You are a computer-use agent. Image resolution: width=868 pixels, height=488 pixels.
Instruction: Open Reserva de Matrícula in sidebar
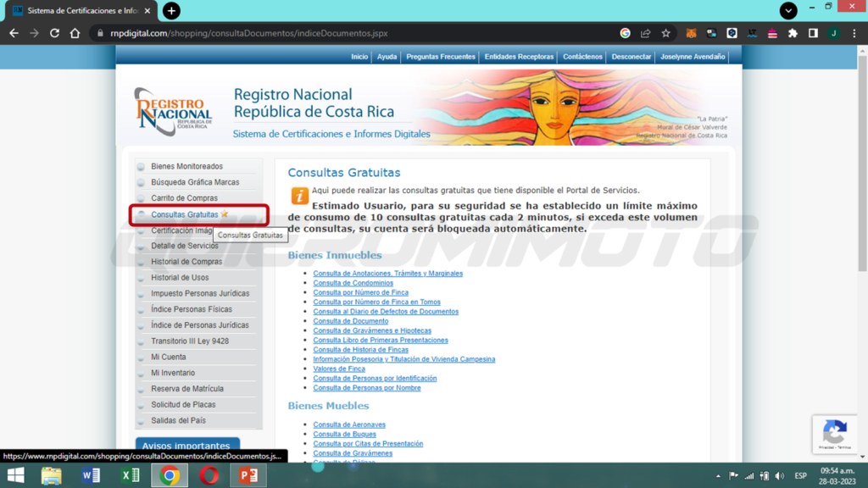pyautogui.click(x=187, y=389)
